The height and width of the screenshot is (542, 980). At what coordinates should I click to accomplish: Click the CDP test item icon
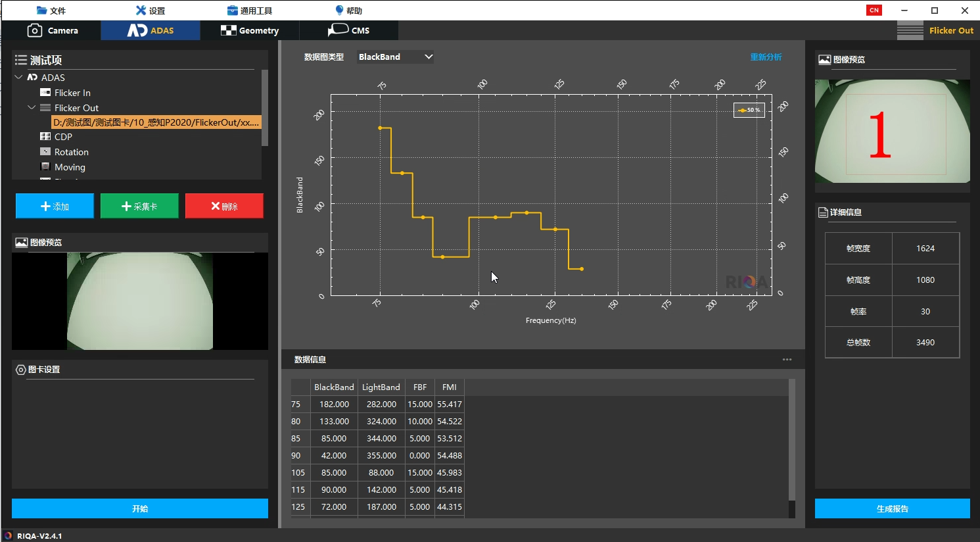point(45,137)
